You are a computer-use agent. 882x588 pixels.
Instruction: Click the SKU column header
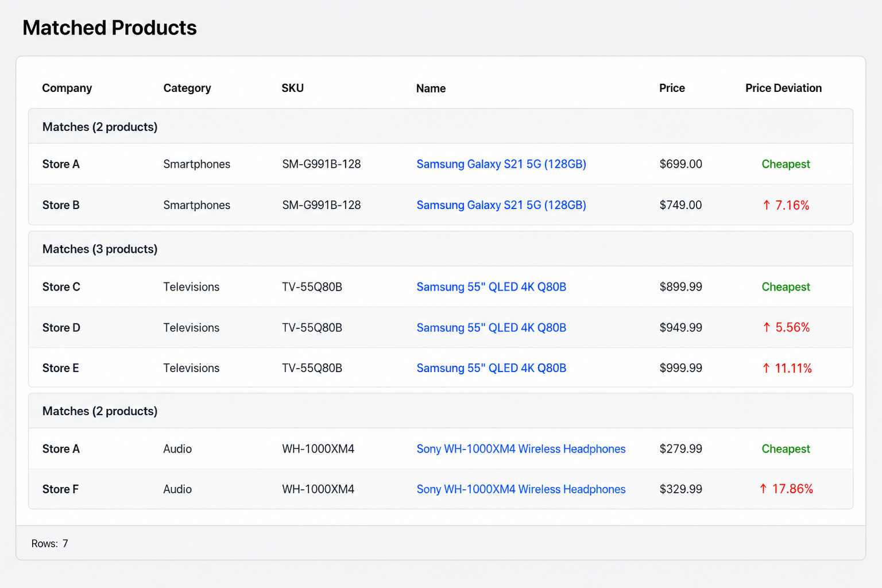[293, 88]
